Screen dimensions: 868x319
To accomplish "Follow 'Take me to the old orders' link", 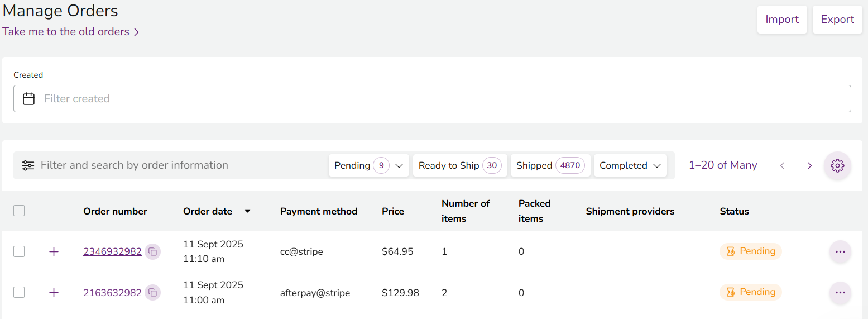I will (x=70, y=32).
